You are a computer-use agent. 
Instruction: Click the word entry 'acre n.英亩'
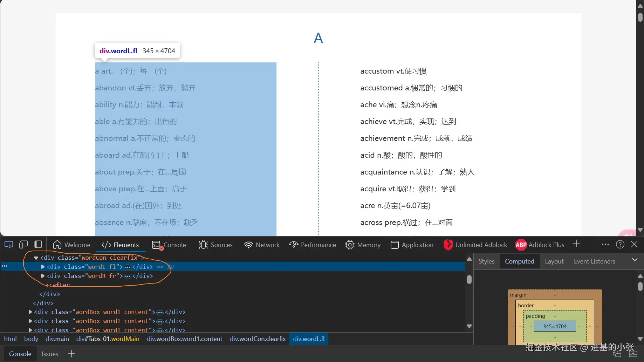396,206
